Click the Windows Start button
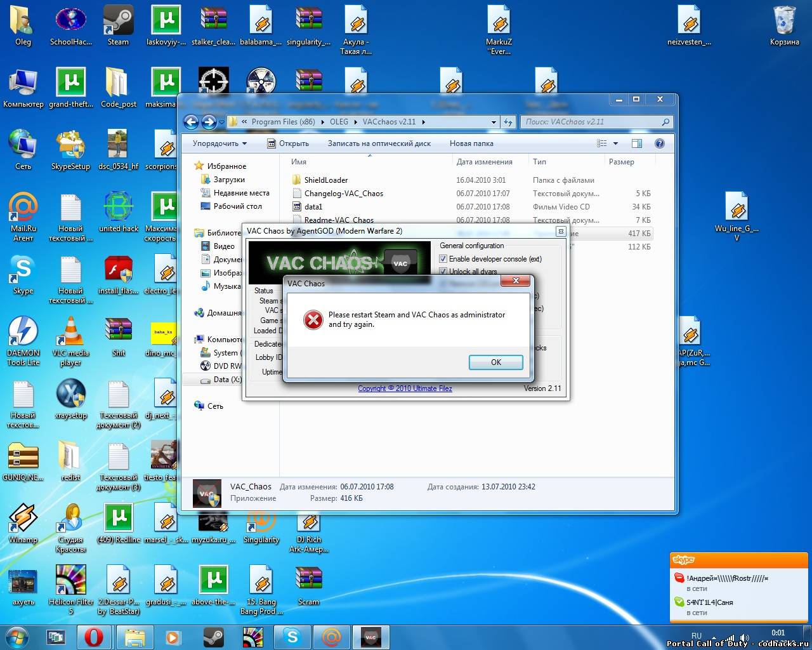The image size is (812, 650). pos(17,637)
